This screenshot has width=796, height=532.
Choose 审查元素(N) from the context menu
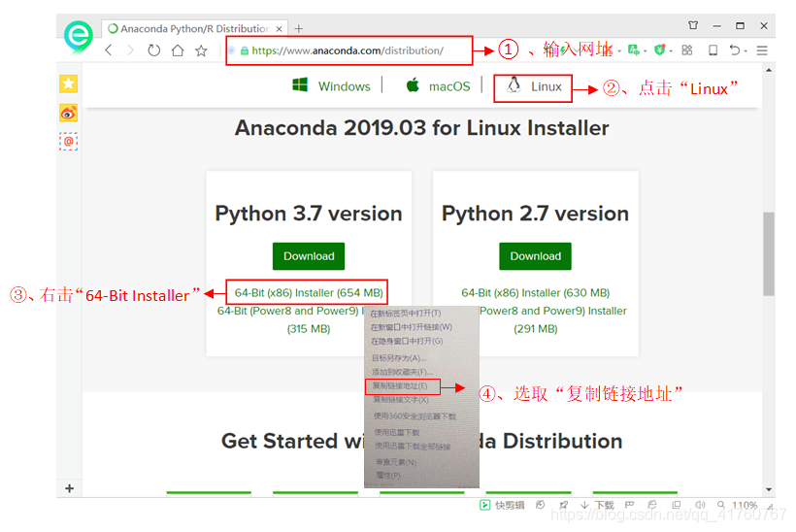tap(396, 462)
